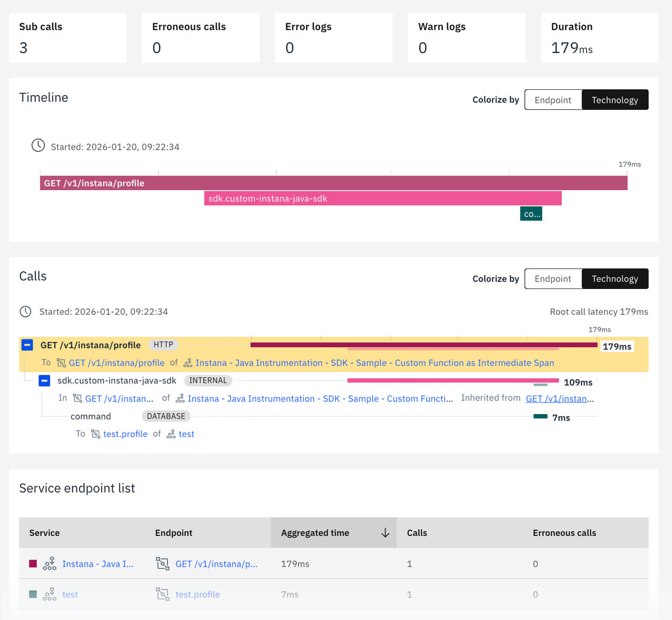Click the 7ms aggregated time cell
This screenshot has height=620, width=672.
click(x=290, y=594)
